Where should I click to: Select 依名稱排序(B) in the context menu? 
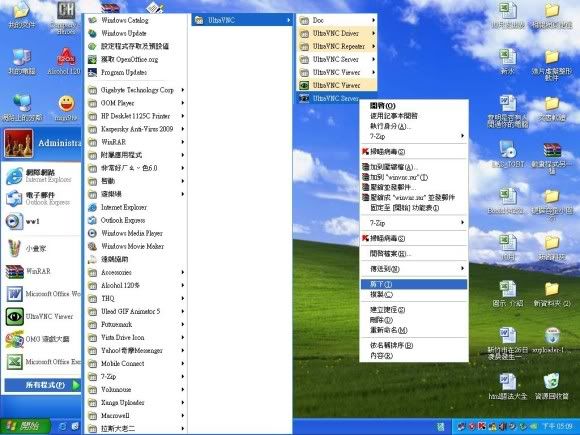(414, 345)
